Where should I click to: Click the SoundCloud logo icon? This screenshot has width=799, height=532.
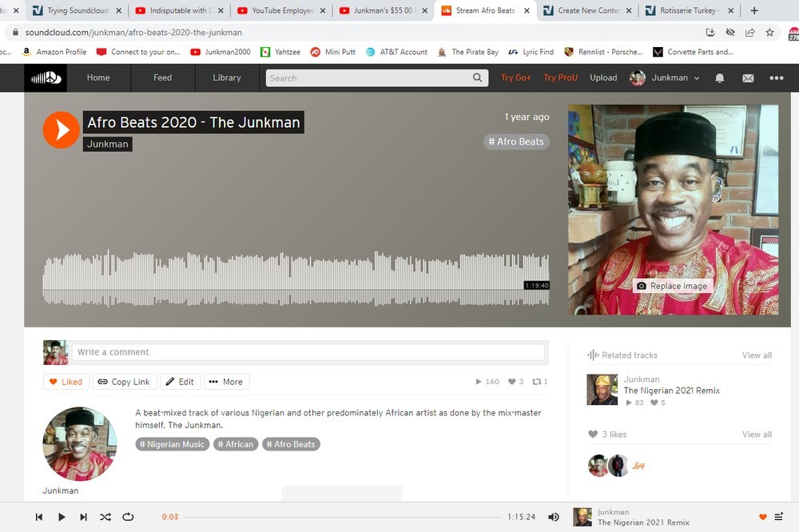tap(43, 77)
